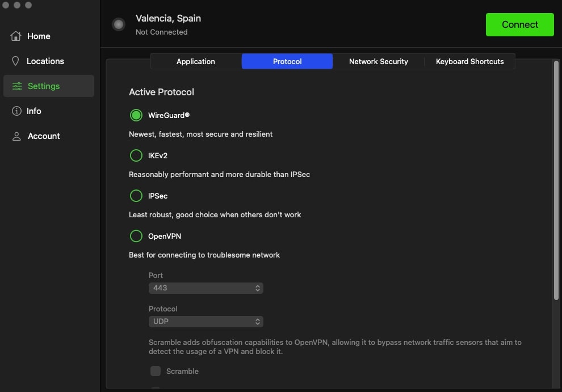Screen dimensions: 562x392
Task: Select the IKEv2 protocol option
Action: tap(136, 155)
